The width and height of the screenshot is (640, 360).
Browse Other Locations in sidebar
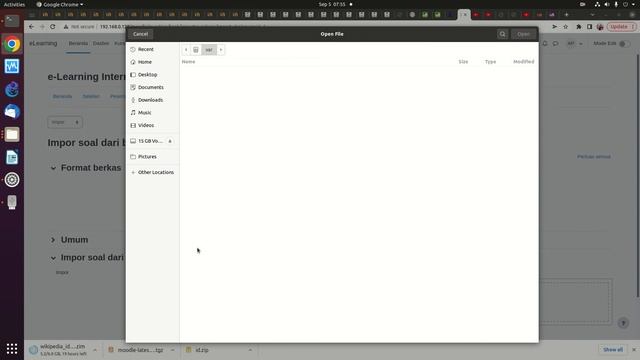(x=153, y=172)
